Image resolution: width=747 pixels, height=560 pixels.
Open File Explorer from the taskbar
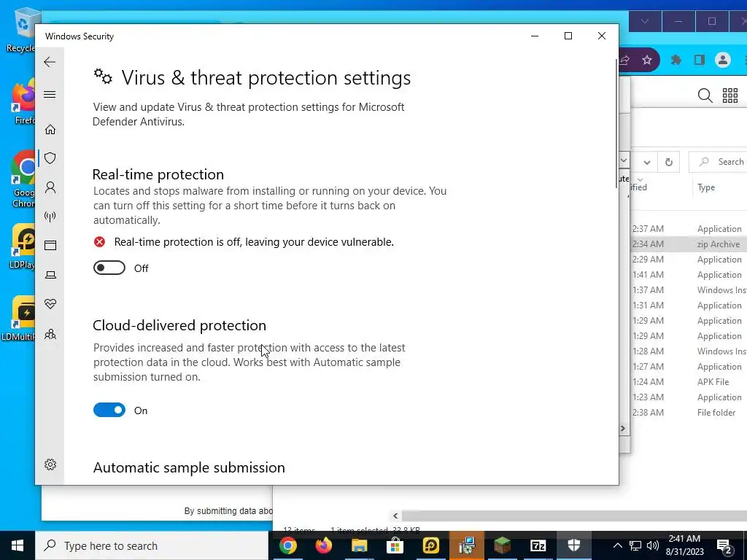click(359, 545)
